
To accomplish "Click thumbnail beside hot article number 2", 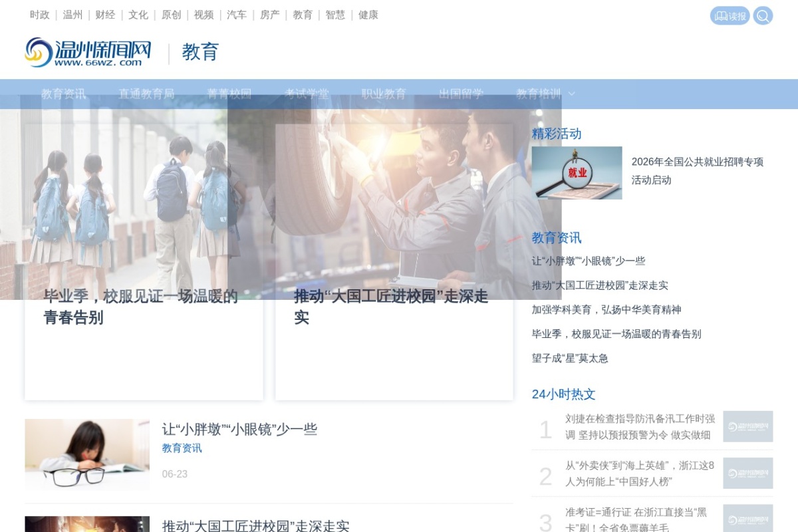I will point(748,473).
